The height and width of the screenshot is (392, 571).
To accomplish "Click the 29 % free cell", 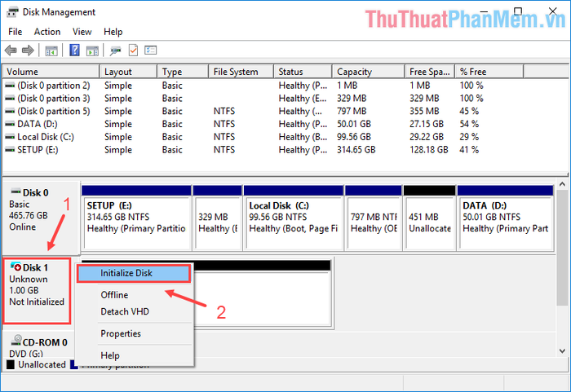I will [469, 137].
